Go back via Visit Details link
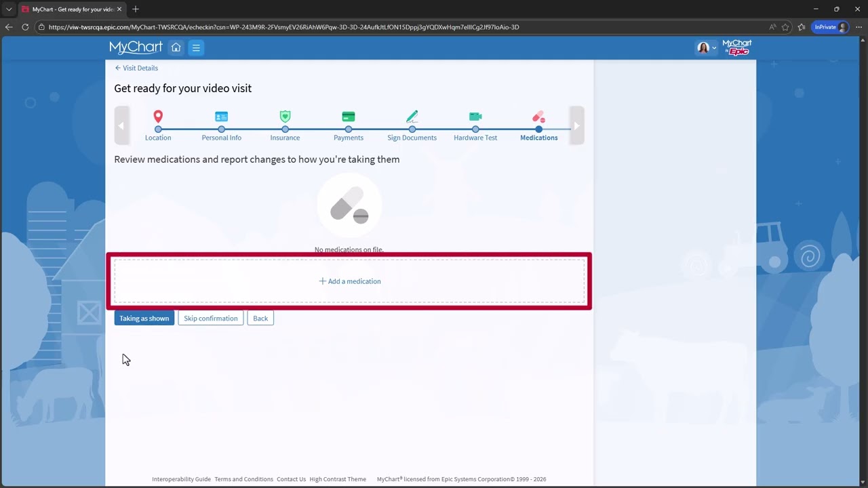The width and height of the screenshot is (868, 488). click(x=136, y=68)
